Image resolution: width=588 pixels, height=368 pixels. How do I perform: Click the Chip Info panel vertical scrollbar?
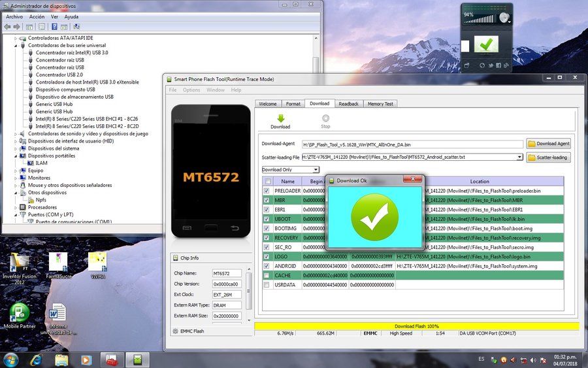(x=248, y=293)
